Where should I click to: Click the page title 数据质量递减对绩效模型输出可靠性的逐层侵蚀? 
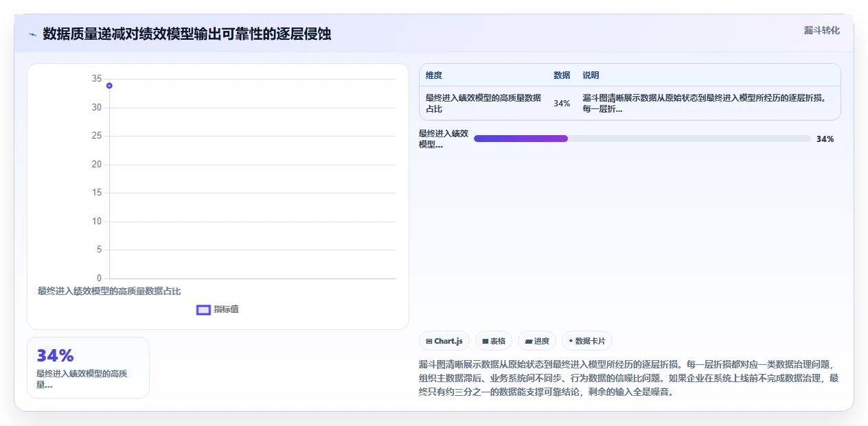187,34
